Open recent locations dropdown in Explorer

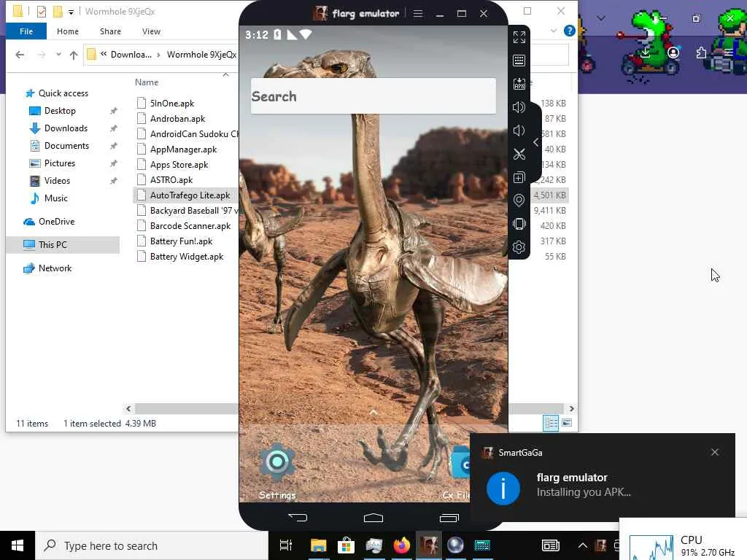click(58, 55)
